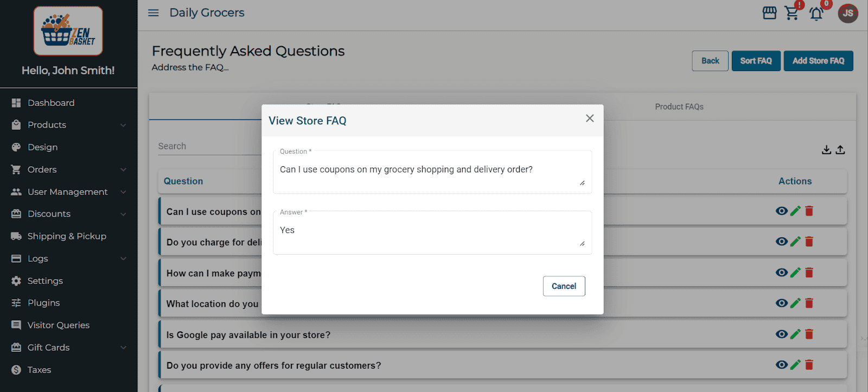Screen dimensions: 868x392
Task: Delete the Google pay FAQ row
Action: coord(809,334)
